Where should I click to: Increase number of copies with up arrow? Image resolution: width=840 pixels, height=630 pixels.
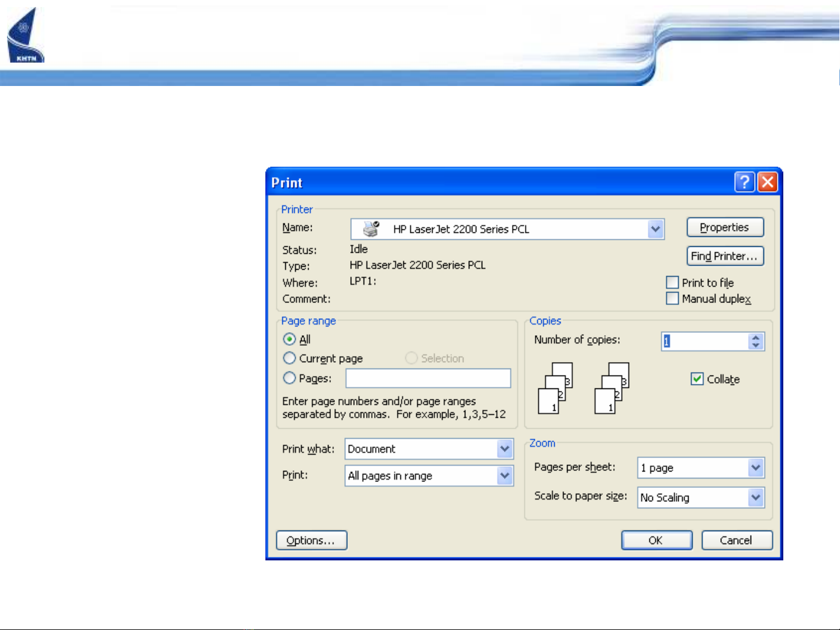[756, 338]
